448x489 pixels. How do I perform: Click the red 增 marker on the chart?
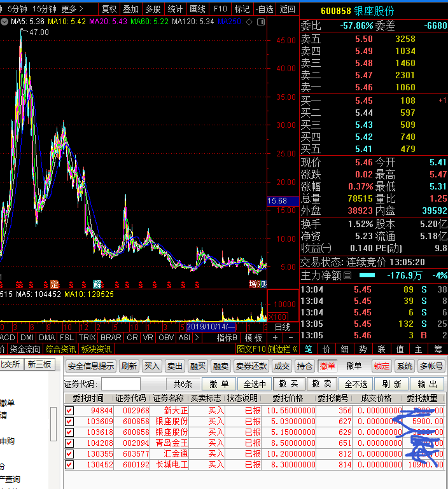coord(253,284)
